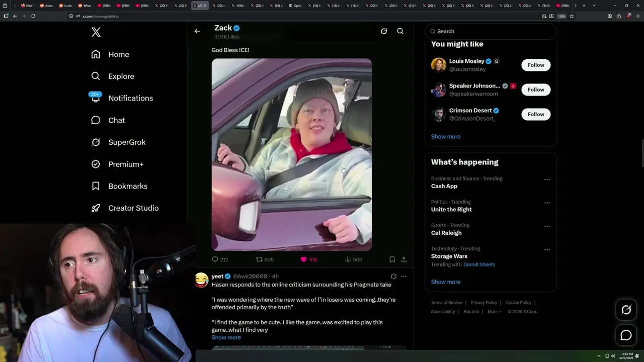This screenshot has height=362, width=644.
Task: Click Grok icon on yeet's post
Action: (x=393, y=276)
